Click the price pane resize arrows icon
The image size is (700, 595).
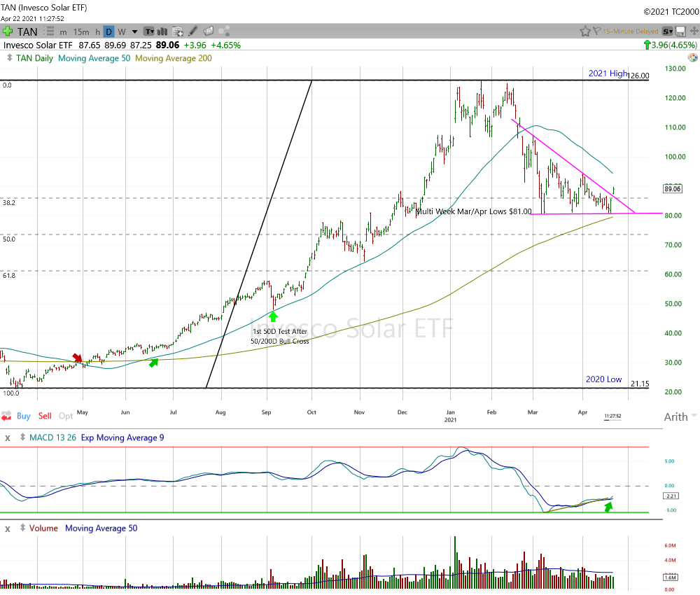coord(9,57)
